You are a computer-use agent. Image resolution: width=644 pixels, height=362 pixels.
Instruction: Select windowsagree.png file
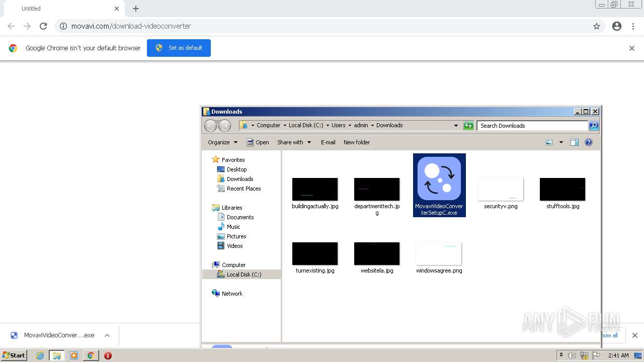coord(439,257)
